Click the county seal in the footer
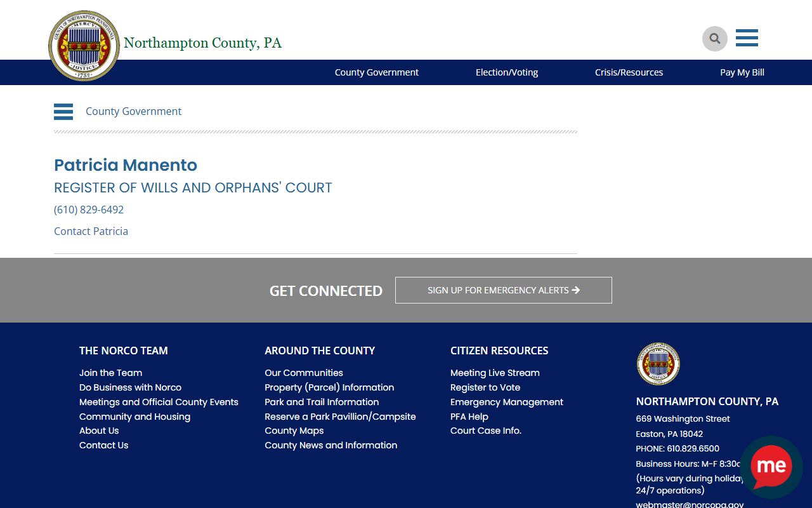The width and height of the screenshot is (812, 508). pos(658,364)
